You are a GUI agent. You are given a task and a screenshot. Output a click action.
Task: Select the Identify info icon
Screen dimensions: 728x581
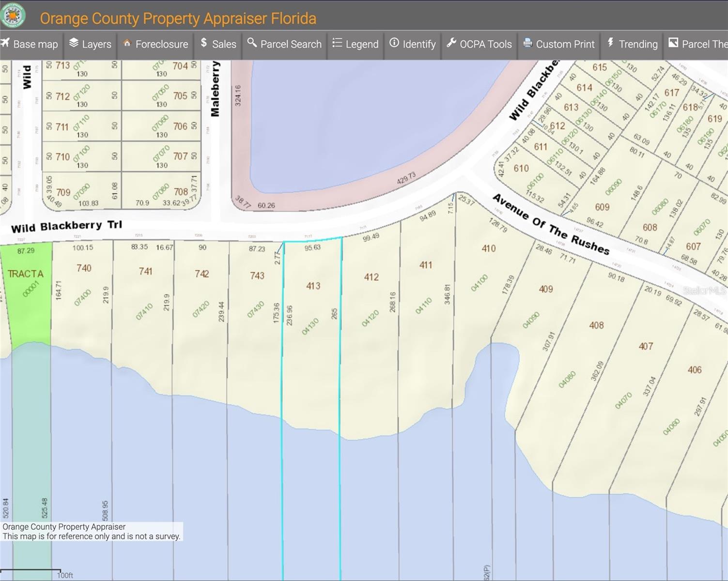pos(394,43)
